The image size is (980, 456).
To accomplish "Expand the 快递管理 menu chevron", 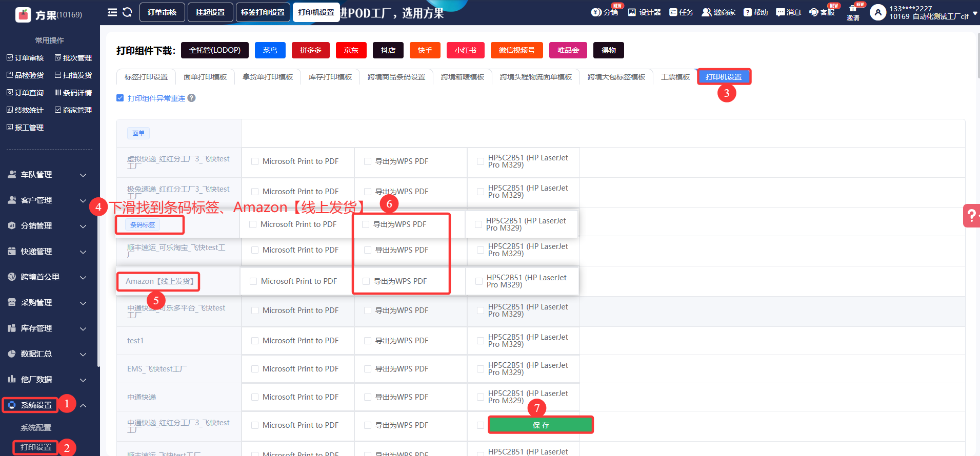I will (83, 252).
